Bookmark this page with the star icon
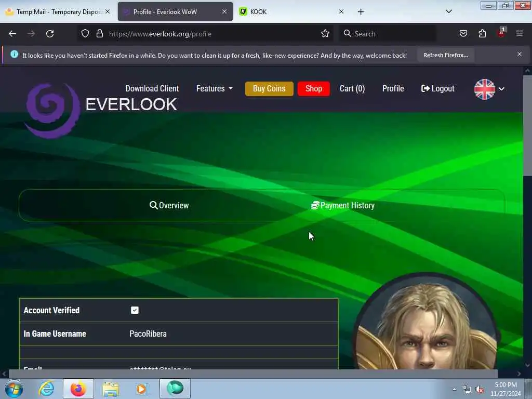The height and width of the screenshot is (399, 532). point(325,34)
